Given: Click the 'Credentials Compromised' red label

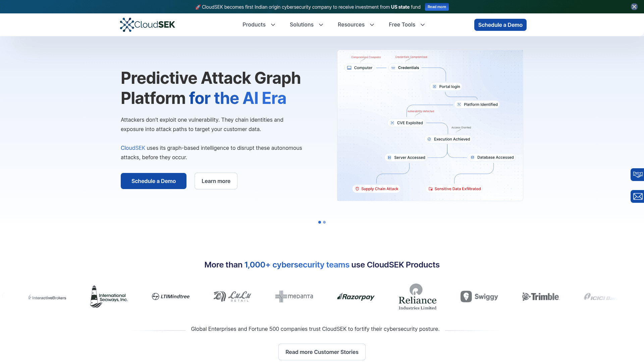Looking at the screenshot, I should click(411, 57).
